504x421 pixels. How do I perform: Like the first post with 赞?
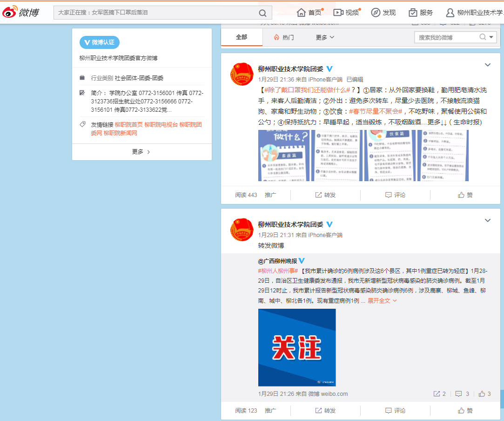coord(465,195)
